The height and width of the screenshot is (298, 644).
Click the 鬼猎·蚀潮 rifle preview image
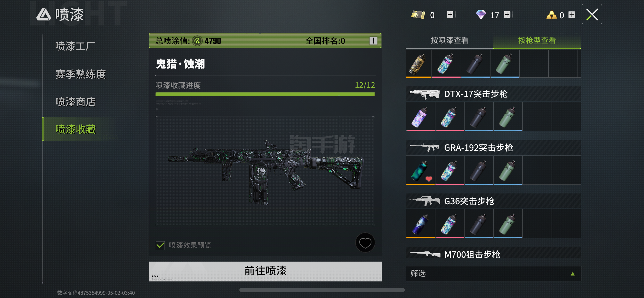[x=265, y=171]
